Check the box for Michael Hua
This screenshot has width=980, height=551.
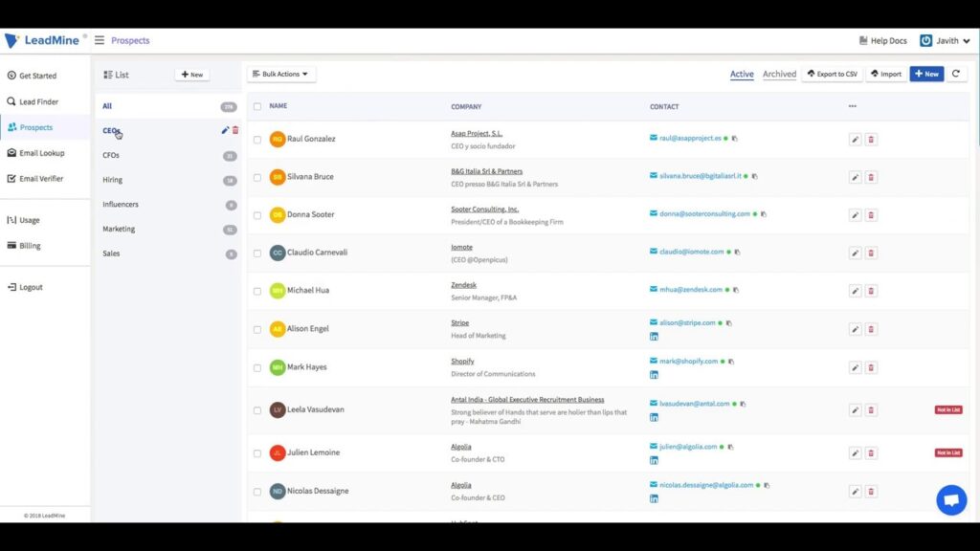tap(256, 291)
